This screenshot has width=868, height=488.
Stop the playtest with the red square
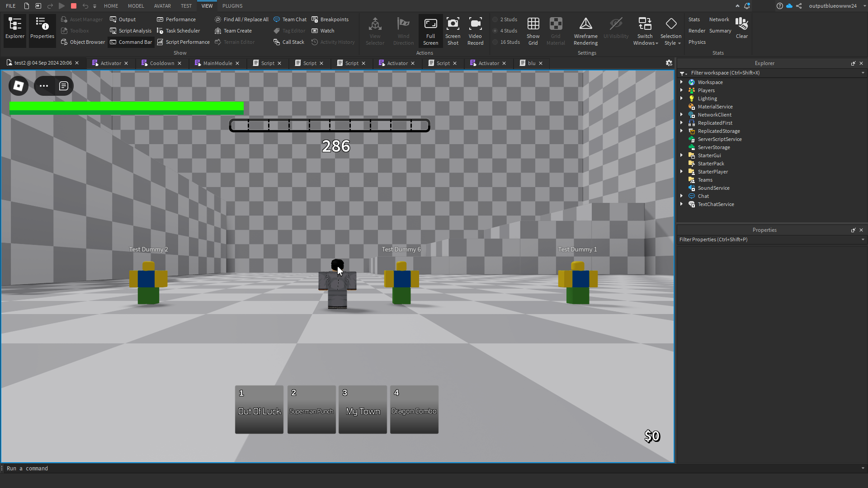click(74, 6)
